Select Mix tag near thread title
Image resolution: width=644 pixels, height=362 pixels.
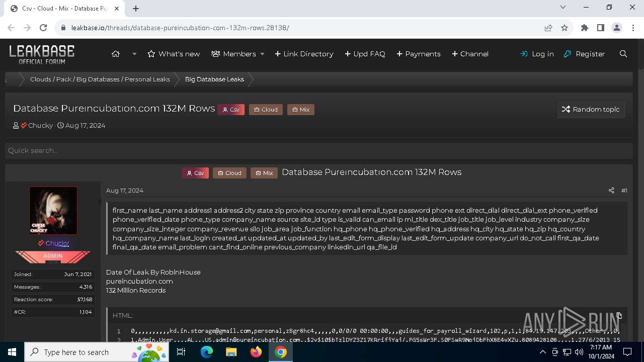pyautogui.click(x=301, y=110)
